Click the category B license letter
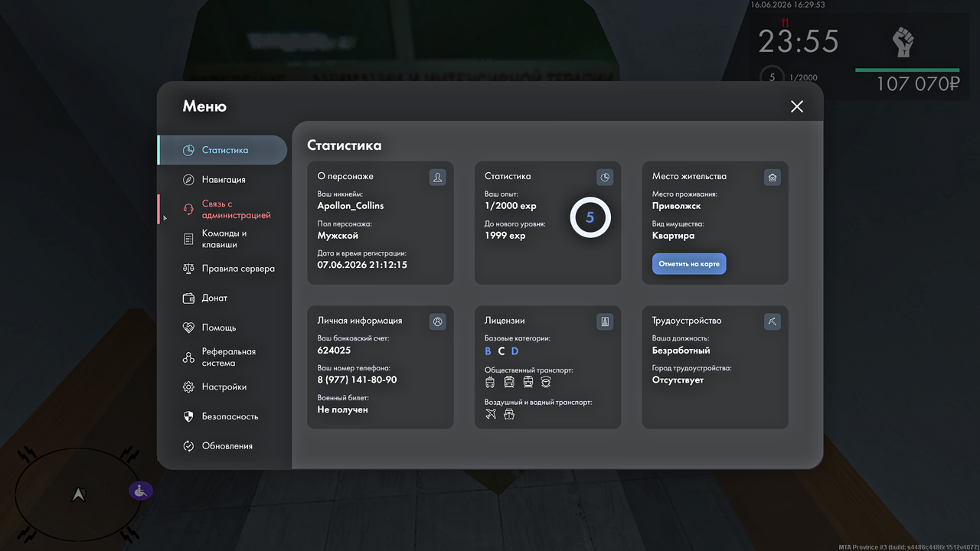 [x=488, y=351]
